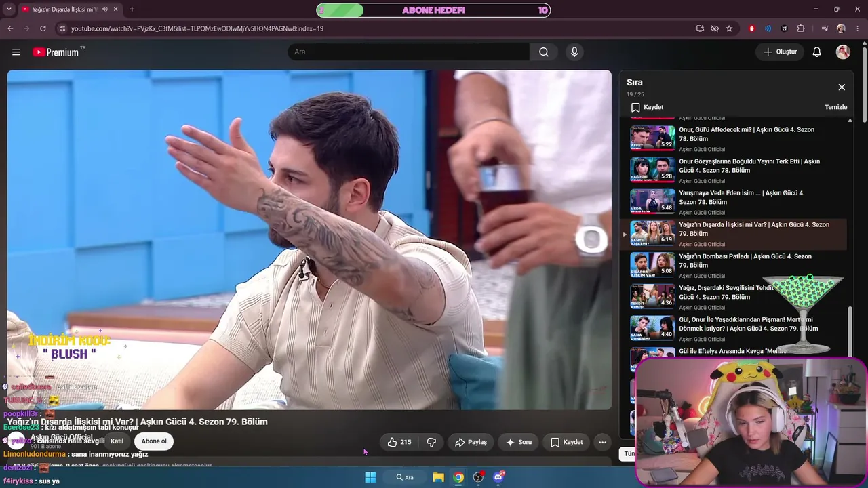The width and height of the screenshot is (868, 488).
Task: View site information icon in address bar
Action: pyautogui.click(x=62, y=28)
